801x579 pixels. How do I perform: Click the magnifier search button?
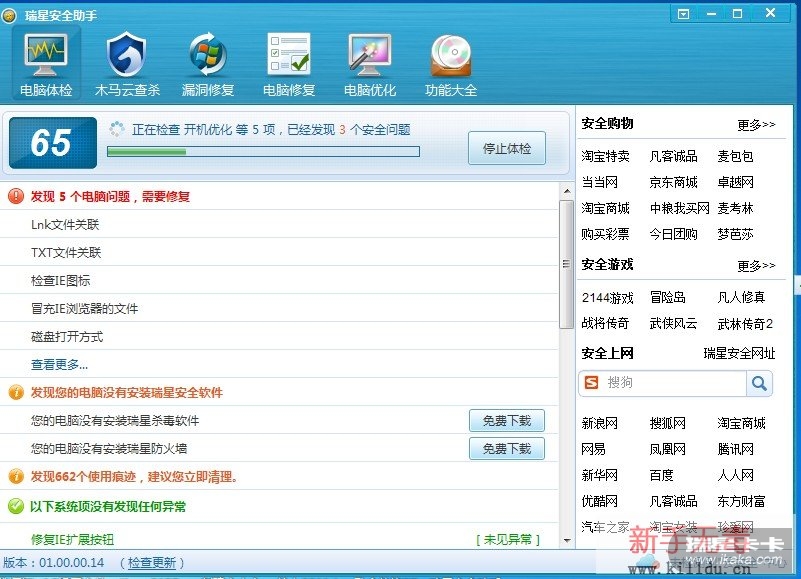[759, 383]
